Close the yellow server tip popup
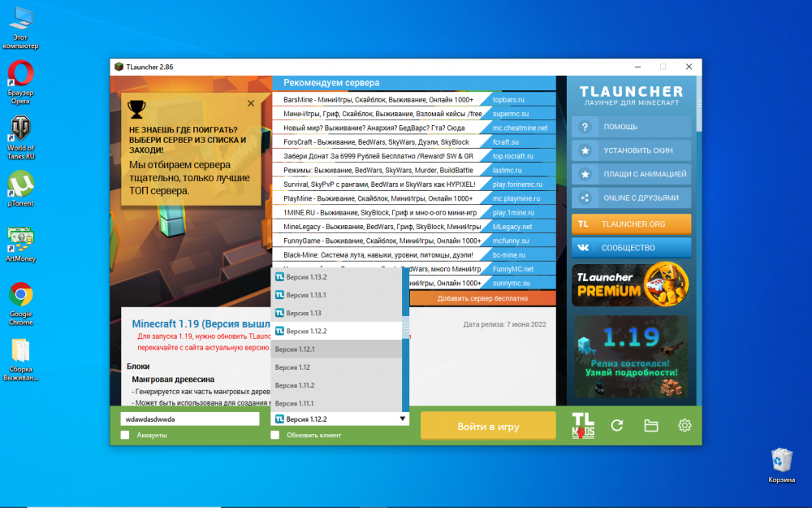The image size is (812, 508). [x=251, y=104]
